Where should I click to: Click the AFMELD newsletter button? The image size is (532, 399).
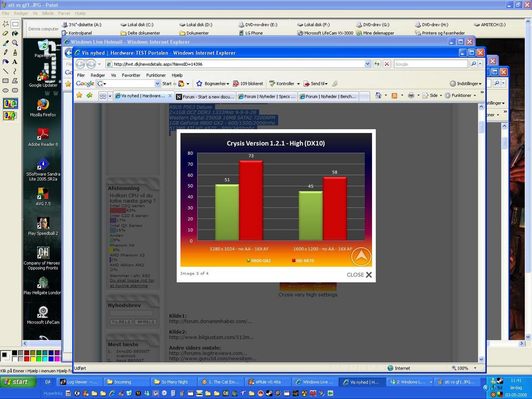146,322
